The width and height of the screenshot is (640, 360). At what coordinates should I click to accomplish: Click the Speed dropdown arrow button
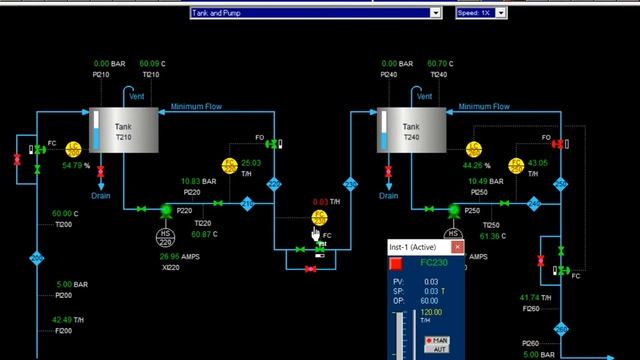501,13
